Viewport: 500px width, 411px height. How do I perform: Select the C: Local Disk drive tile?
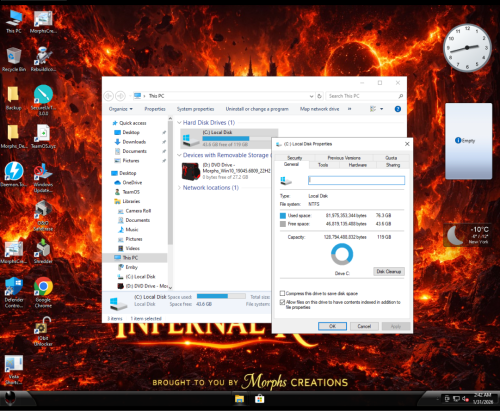229,139
